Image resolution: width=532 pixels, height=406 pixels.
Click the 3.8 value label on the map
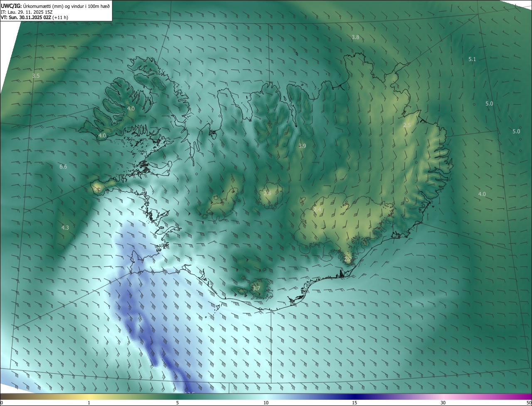(355, 37)
